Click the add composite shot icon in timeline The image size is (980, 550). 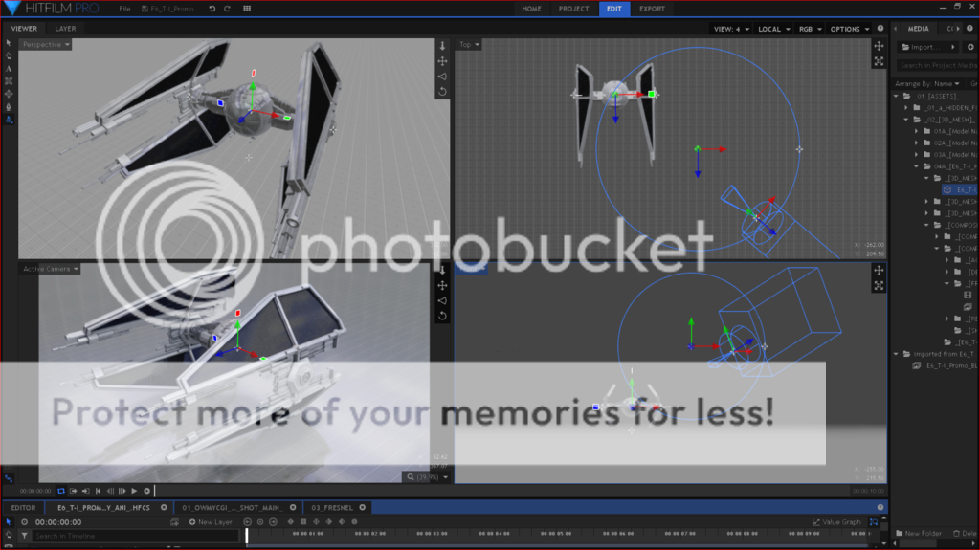coord(174,522)
